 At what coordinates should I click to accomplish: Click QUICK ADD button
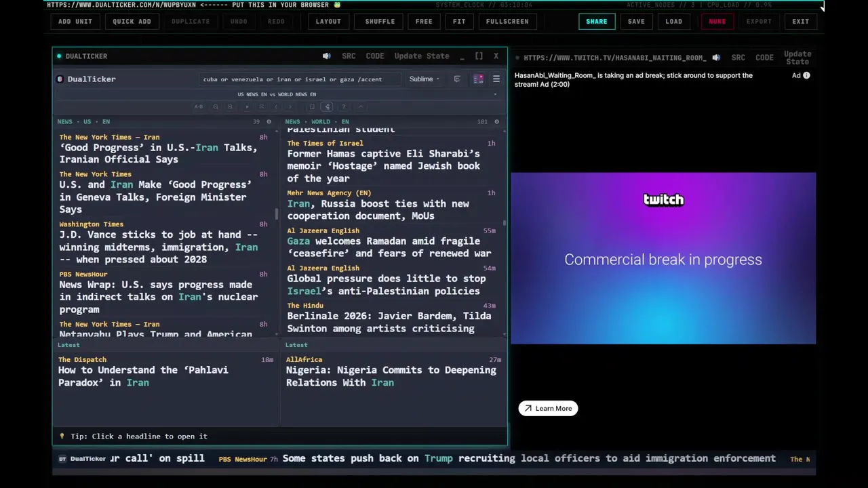(132, 21)
